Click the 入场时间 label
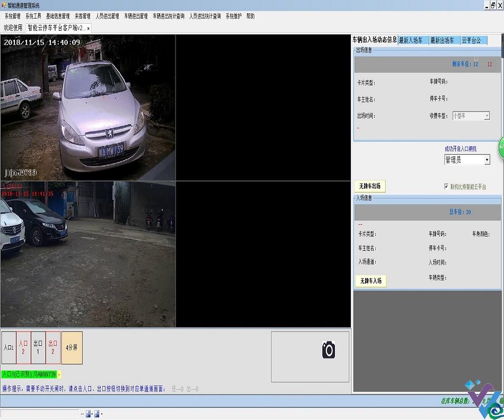The image size is (504, 420). (x=437, y=262)
